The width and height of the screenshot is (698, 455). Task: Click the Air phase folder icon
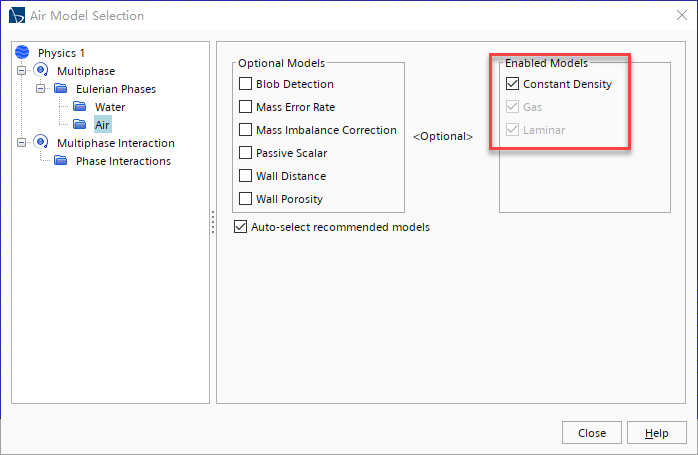tap(80, 125)
